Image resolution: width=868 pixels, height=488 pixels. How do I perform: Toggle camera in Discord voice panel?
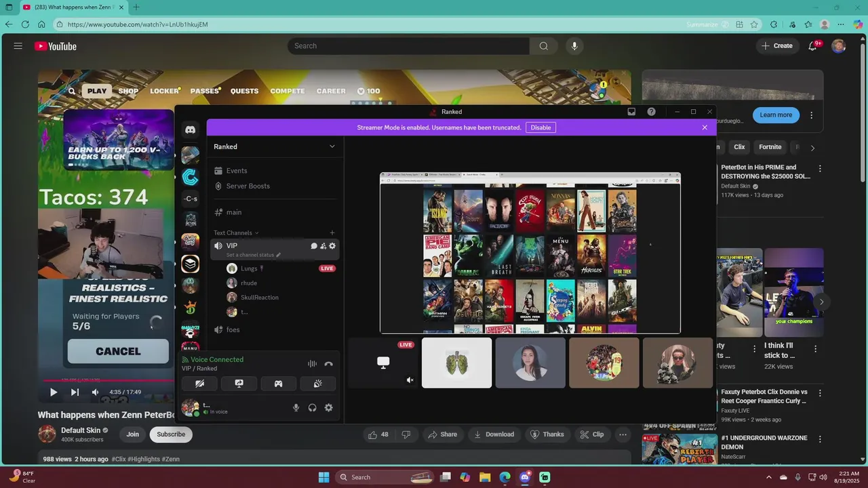point(199,384)
